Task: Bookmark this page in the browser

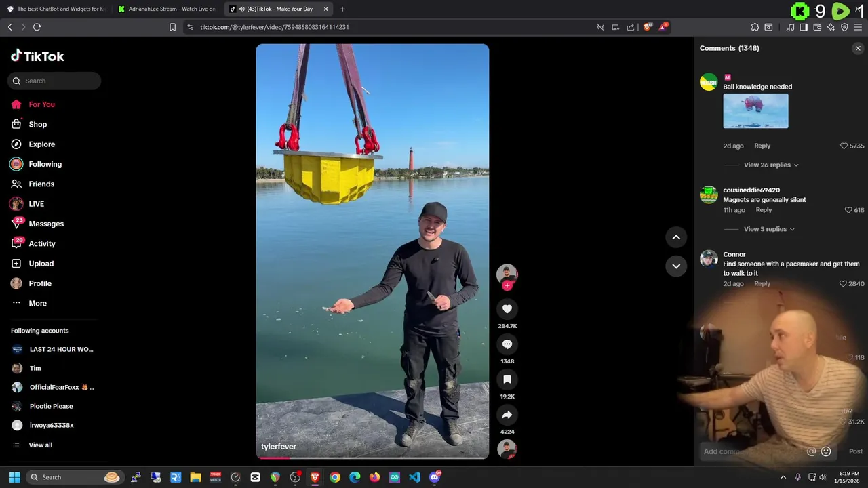Action: click(172, 27)
